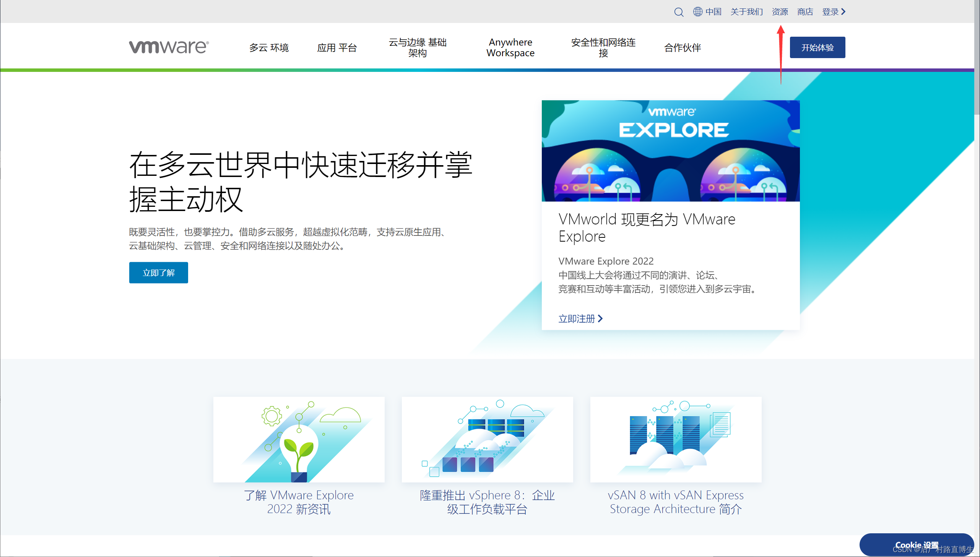This screenshot has width=980, height=557.
Task: Expand the 云与边缘 基础架构 menu
Action: [417, 47]
